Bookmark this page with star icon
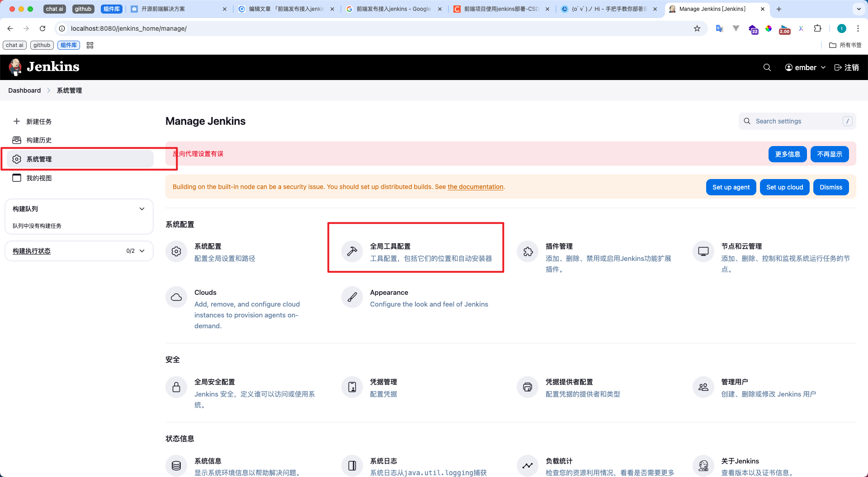Image resolution: width=868 pixels, height=477 pixels. coord(697,28)
